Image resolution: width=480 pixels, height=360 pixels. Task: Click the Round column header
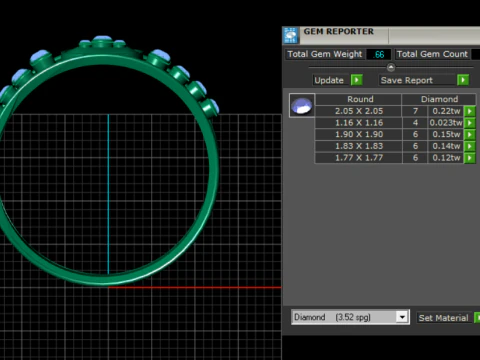[358, 99]
